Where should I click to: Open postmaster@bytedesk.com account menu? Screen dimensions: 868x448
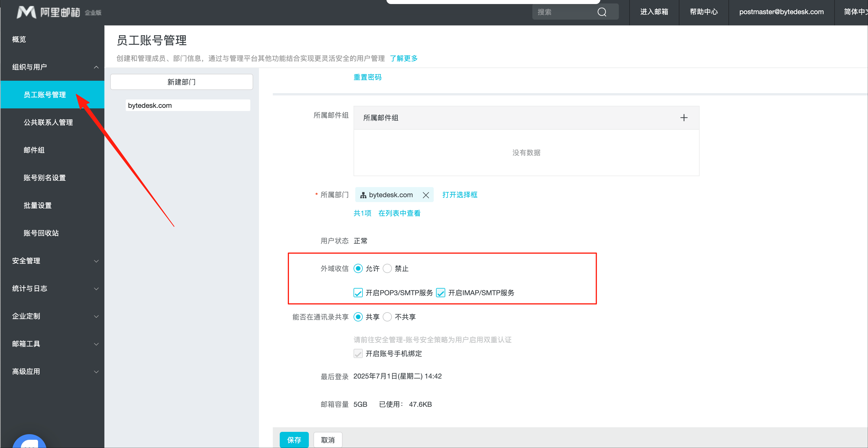(781, 12)
